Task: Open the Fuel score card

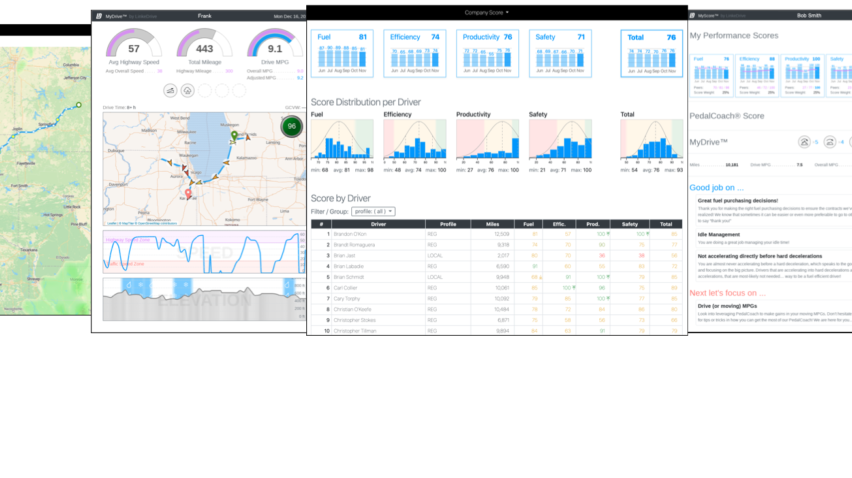Action: point(341,53)
